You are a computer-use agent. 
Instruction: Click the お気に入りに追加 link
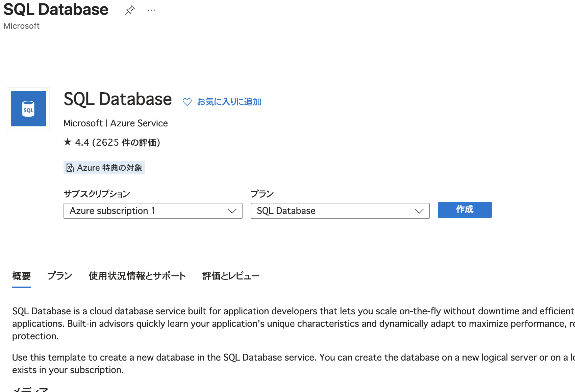point(229,102)
